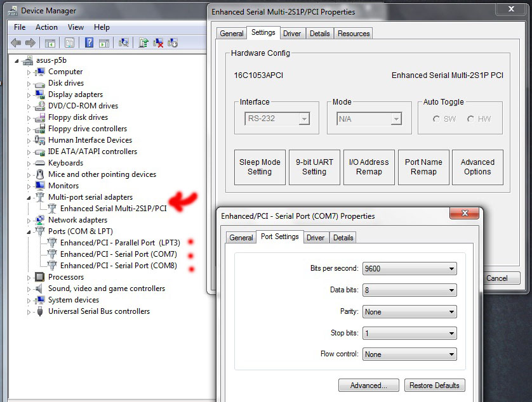Click the Help icon in toolbar

pos(90,42)
